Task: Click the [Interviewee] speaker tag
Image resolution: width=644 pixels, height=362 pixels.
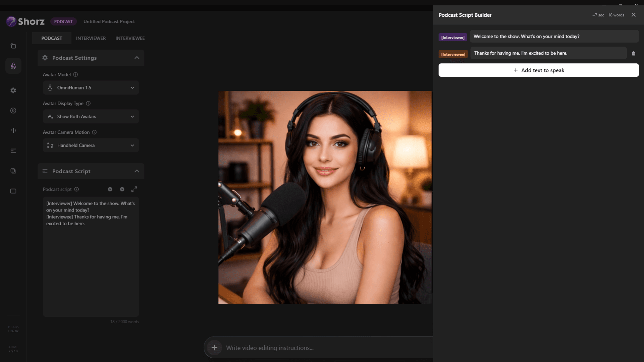Action: (x=453, y=54)
